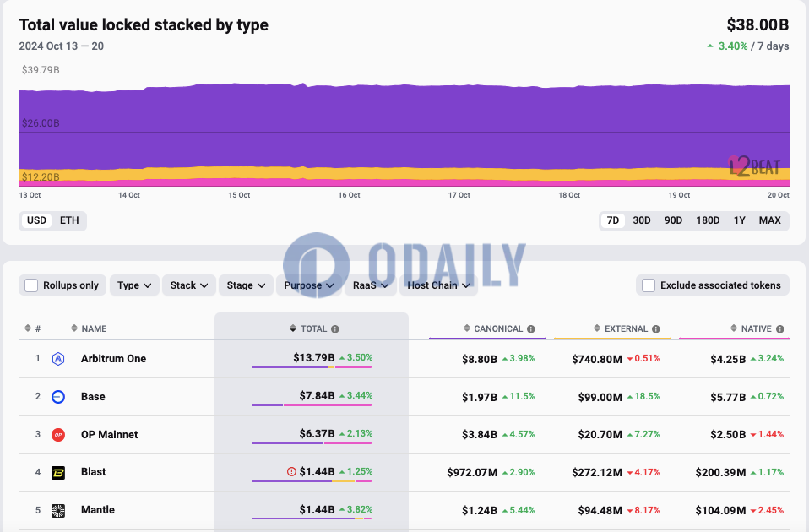Open the Arbitrum One project link

[x=113, y=359]
